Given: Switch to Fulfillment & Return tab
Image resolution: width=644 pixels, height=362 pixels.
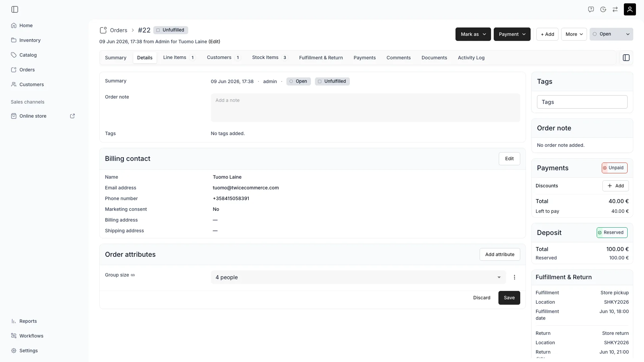Looking at the screenshot, I should pyautogui.click(x=321, y=58).
